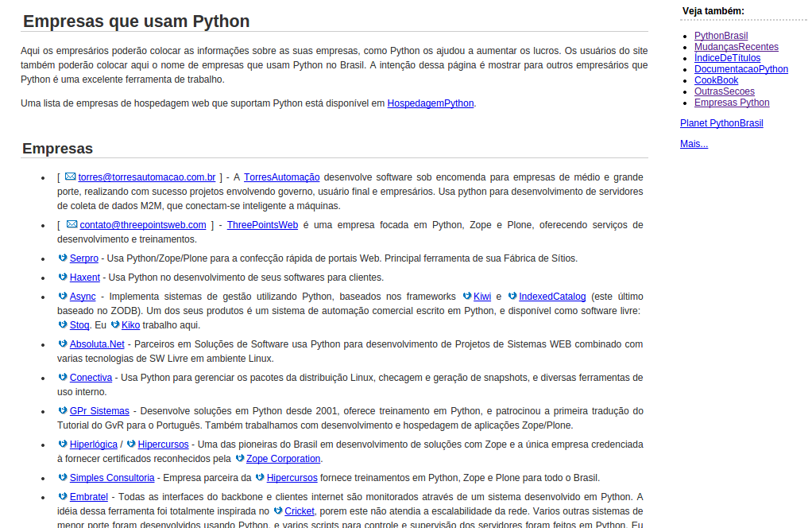
Task: Click the globe icon beside Simples Consultoria
Action: (x=63, y=477)
